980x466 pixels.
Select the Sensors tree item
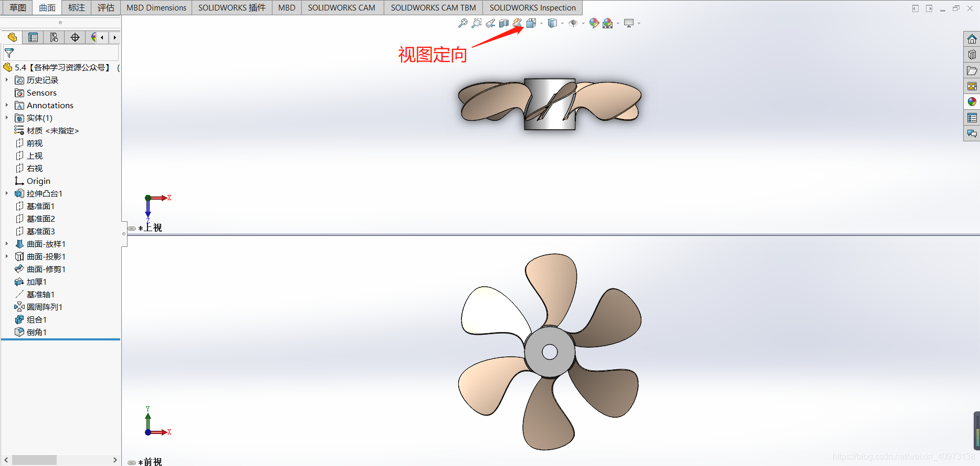36,92
